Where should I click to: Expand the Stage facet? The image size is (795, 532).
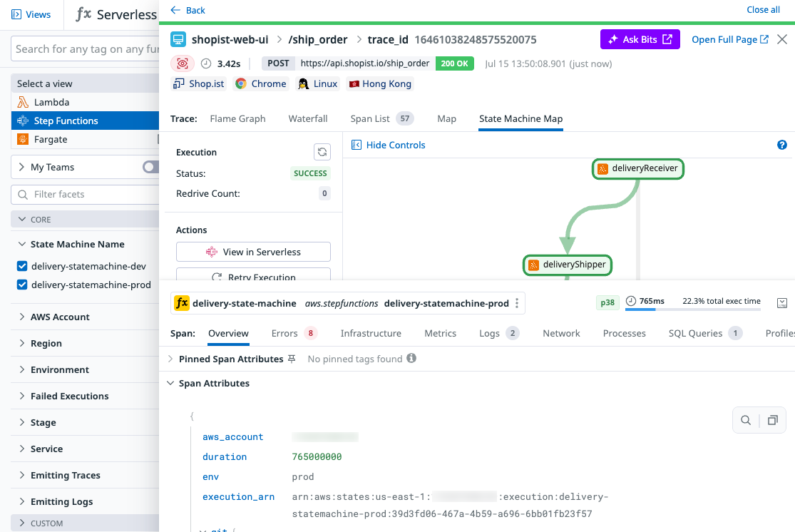pos(22,422)
